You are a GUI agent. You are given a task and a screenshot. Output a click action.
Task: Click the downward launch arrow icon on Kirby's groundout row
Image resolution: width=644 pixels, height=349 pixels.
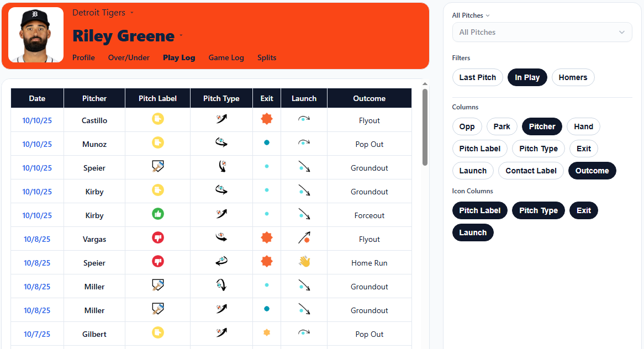(304, 189)
